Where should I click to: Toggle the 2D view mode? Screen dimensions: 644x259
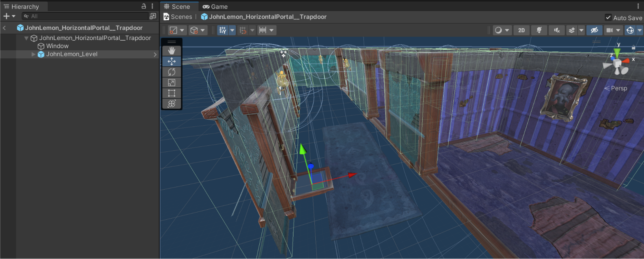521,30
